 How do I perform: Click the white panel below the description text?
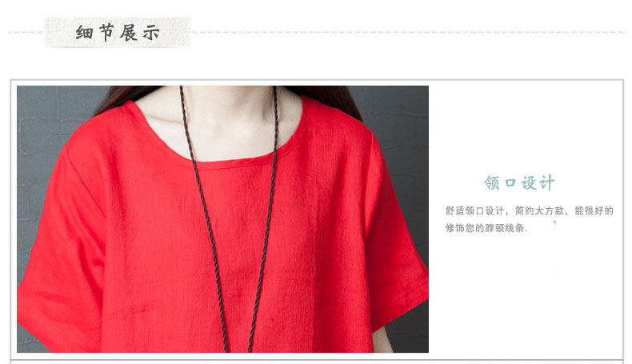tap(526, 294)
